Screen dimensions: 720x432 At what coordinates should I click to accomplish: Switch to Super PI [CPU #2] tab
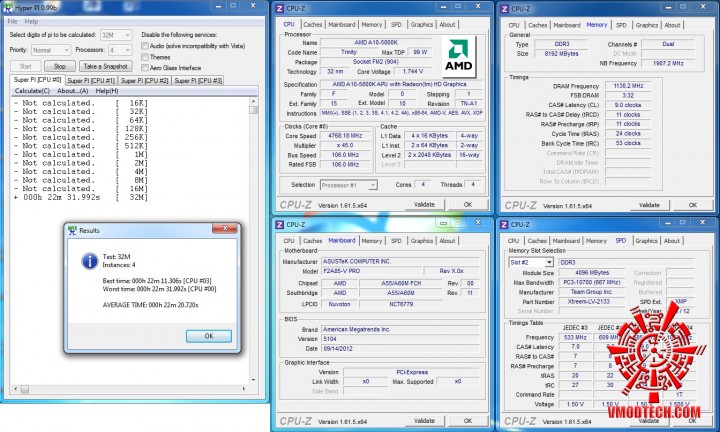[145, 80]
